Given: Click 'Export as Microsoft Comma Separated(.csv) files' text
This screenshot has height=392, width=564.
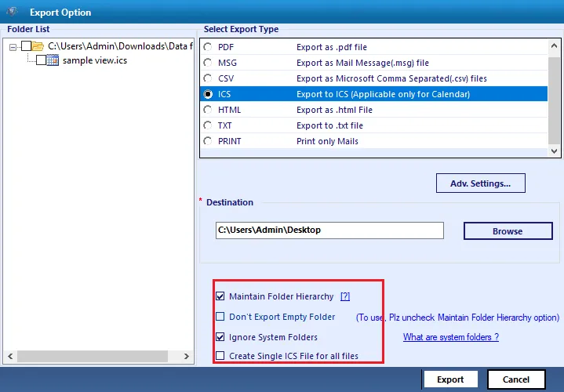Looking at the screenshot, I should tap(391, 78).
